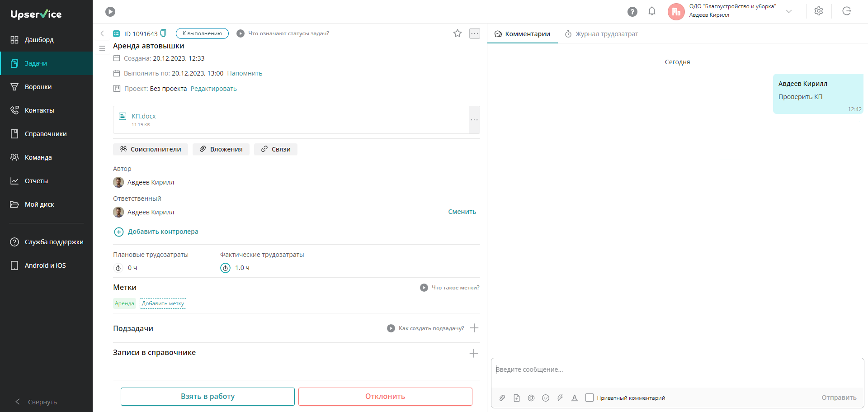Open the Как создать подзадачу help link
The image size is (868, 412).
pyautogui.click(x=426, y=328)
